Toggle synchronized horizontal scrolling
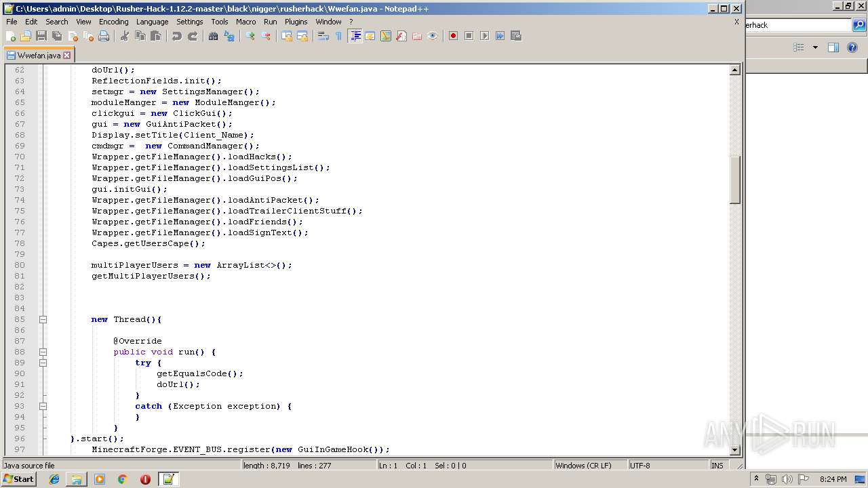This screenshot has height=488, width=868. 302,36
